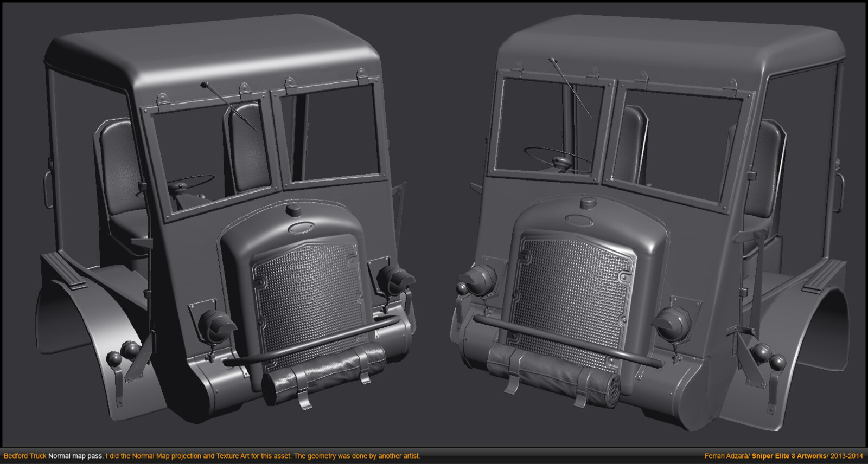Screen dimensions: 868x464
Task: Click the caption sentence about Normal Map projection
Action: 263,456
